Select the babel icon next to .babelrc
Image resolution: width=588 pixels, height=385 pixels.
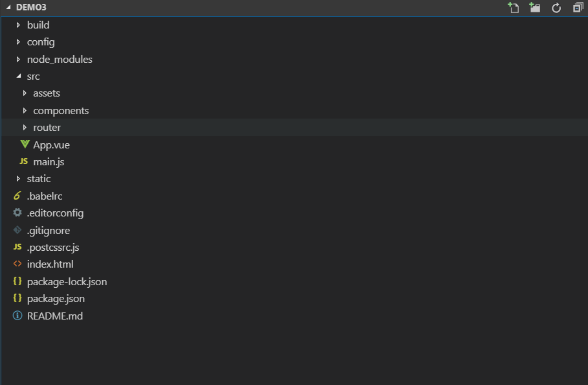point(17,195)
